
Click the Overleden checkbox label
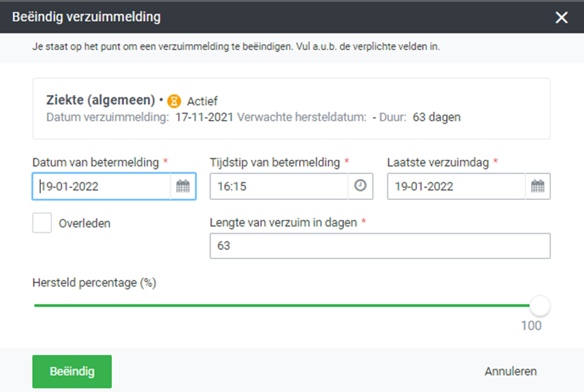pos(84,224)
